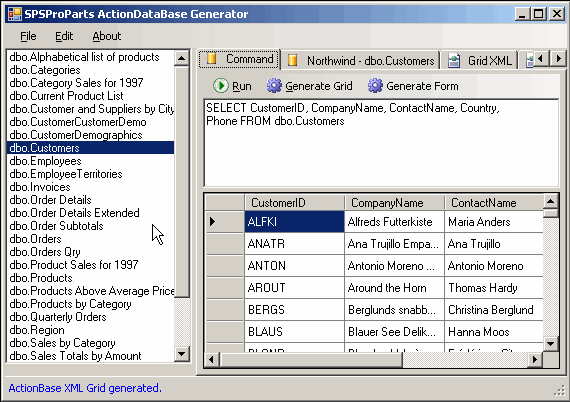Select the dbo.Orders entry
The height and width of the screenshot is (402, 570).
point(90,239)
